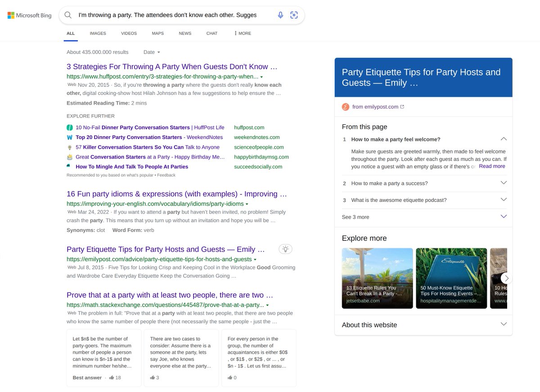Open the "For every person in the group" card
This screenshot has height=392, width=540.
tap(259, 358)
